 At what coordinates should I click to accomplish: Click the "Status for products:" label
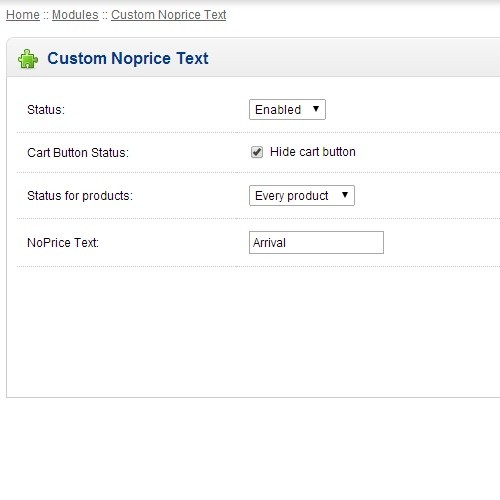click(80, 196)
